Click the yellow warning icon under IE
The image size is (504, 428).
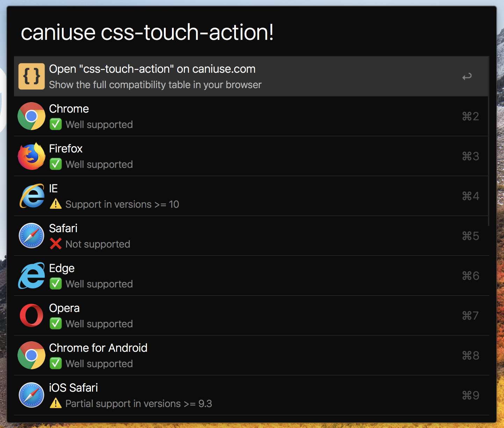56,204
